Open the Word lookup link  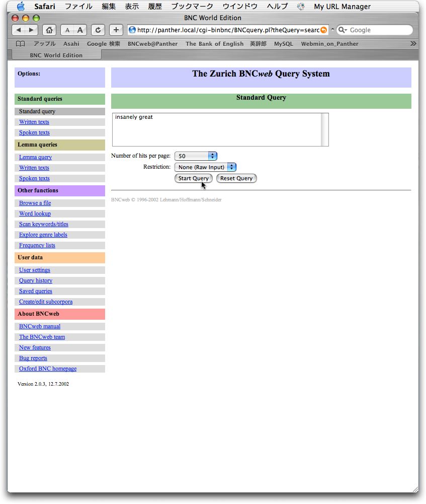[35, 214]
